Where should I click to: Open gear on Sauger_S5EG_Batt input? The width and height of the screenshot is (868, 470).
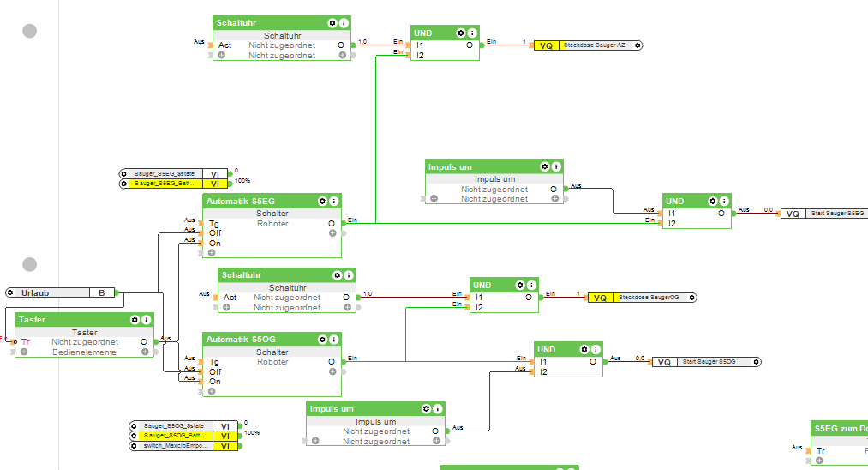tap(124, 184)
